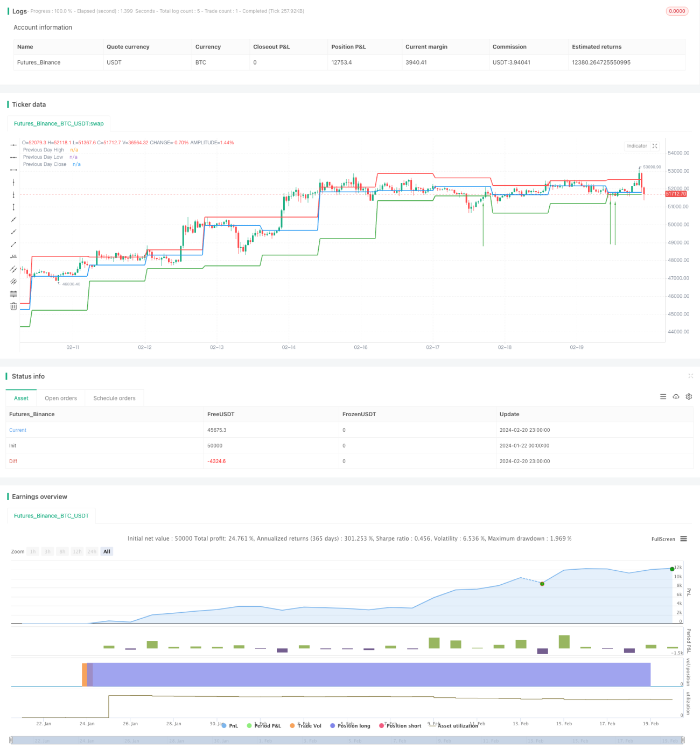700x756 pixels.
Task: Click the cloud download icon in Status info
Action: tap(676, 396)
